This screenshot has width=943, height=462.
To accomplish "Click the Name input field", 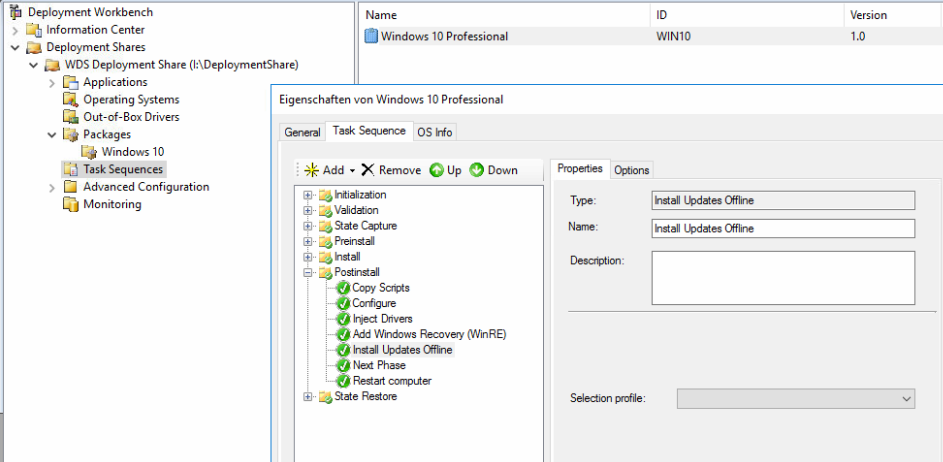I will 784,229.
